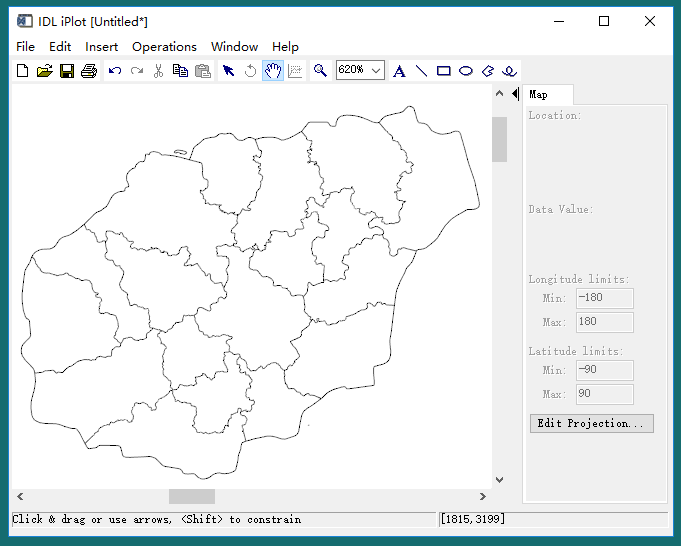The height and width of the screenshot is (546, 681).
Task: Select the arrow Select tool
Action: click(228, 71)
